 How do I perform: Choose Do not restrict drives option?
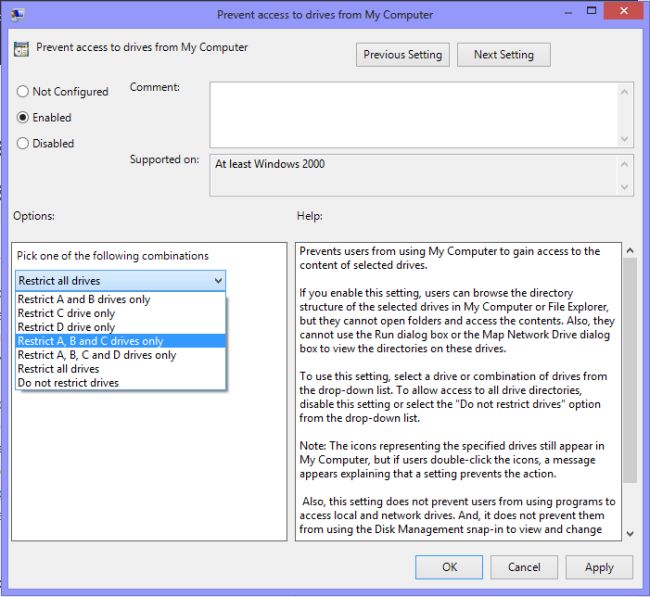pyautogui.click(x=121, y=383)
